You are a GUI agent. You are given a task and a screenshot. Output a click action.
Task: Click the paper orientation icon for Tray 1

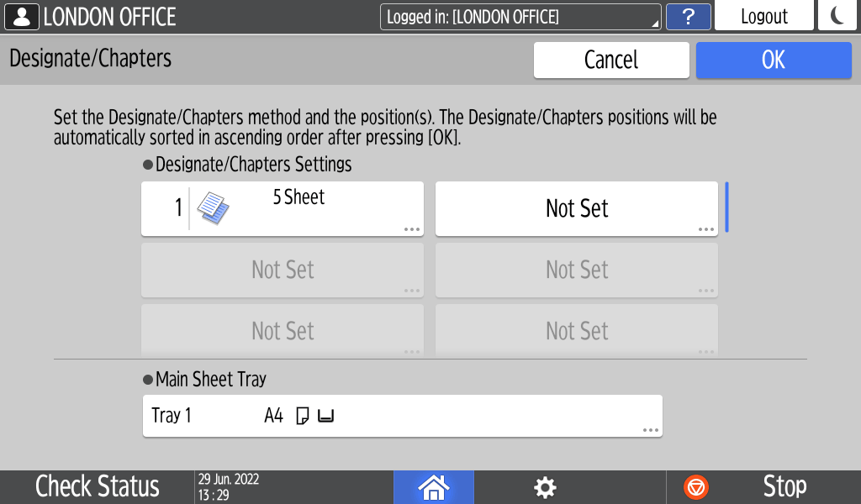(x=303, y=416)
